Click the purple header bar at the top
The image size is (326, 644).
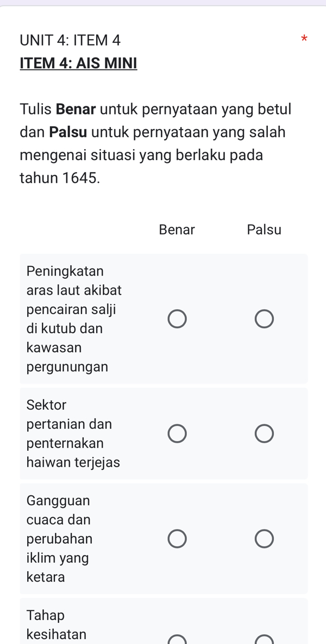pos(163,4)
